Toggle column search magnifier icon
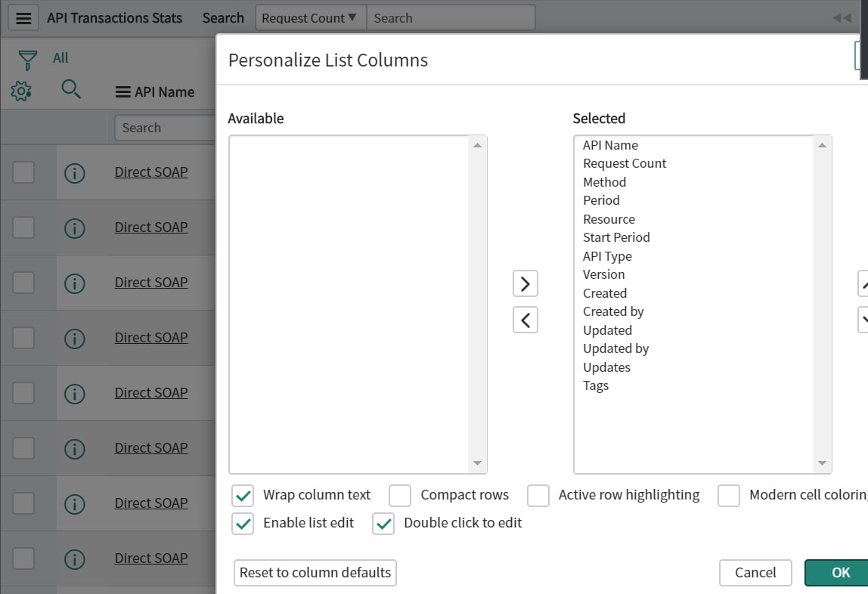Image resolution: width=868 pixels, height=594 pixels. point(71,89)
